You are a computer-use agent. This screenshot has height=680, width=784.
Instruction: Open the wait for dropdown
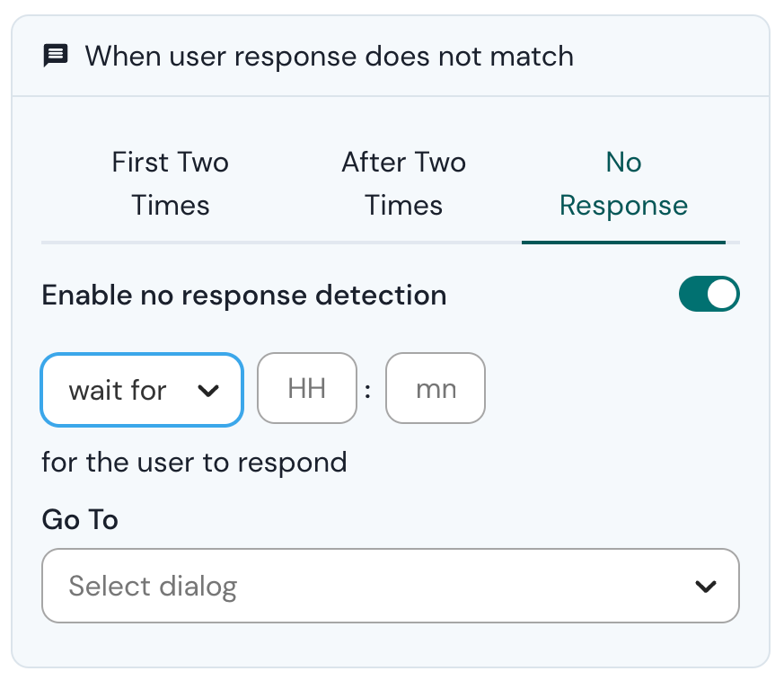142,390
